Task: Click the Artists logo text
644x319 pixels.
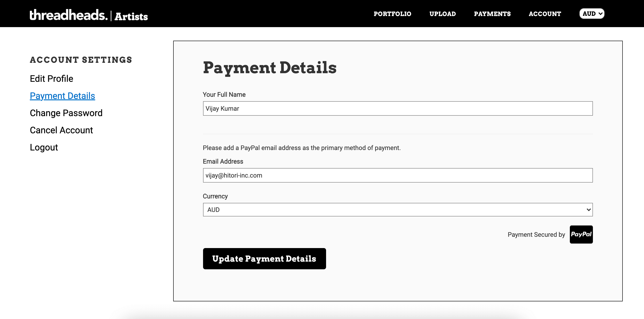Action: click(131, 16)
